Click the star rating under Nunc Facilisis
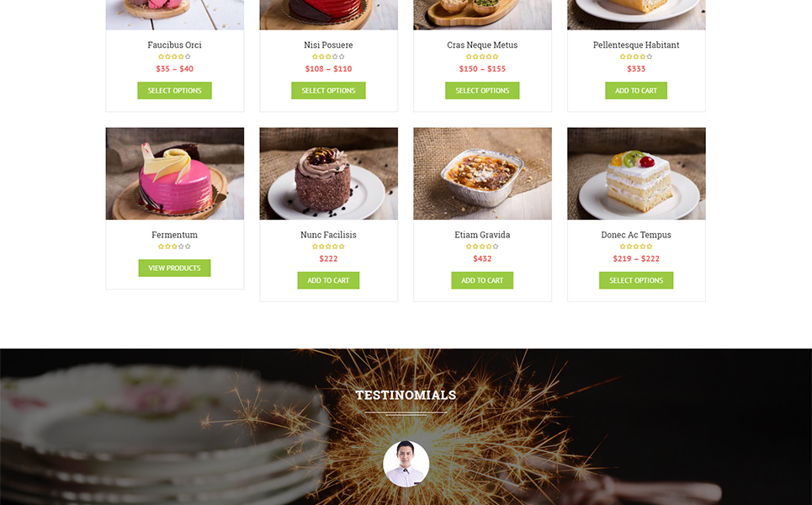 pos(328,247)
